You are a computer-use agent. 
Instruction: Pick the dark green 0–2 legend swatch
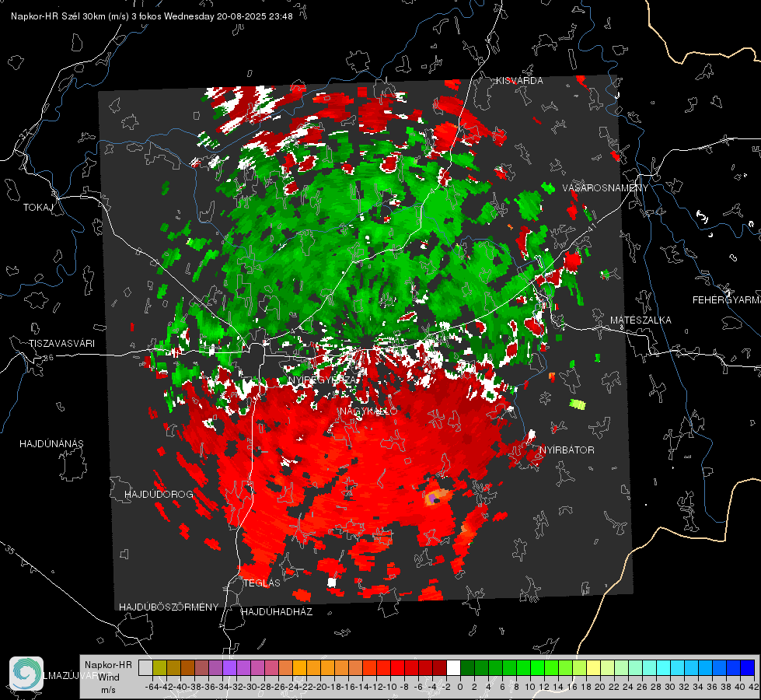coord(467,668)
